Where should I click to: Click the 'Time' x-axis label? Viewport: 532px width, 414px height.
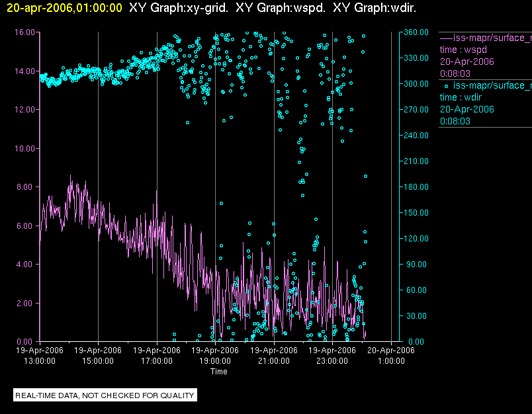[x=219, y=372]
